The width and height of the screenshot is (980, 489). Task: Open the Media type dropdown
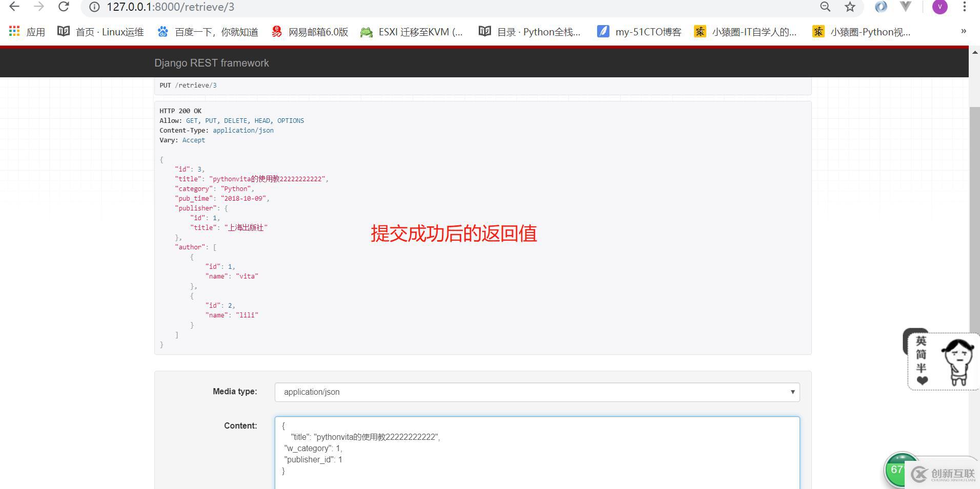537,392
